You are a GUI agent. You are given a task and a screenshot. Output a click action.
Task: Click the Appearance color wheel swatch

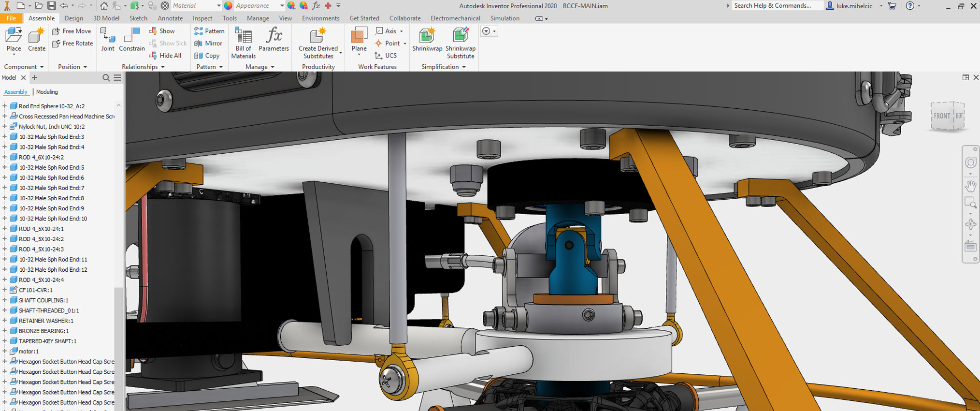pyautogui.click(x=228, y=6)
